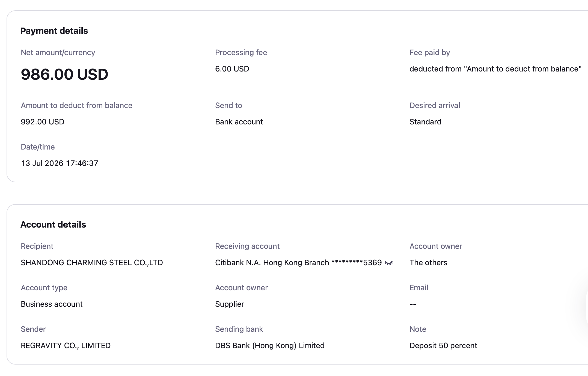The width and height of the screenshot is (588, 376).
Task: Select the Supplier account owner value
Action: pyautogui.click(x=230, y=304)
